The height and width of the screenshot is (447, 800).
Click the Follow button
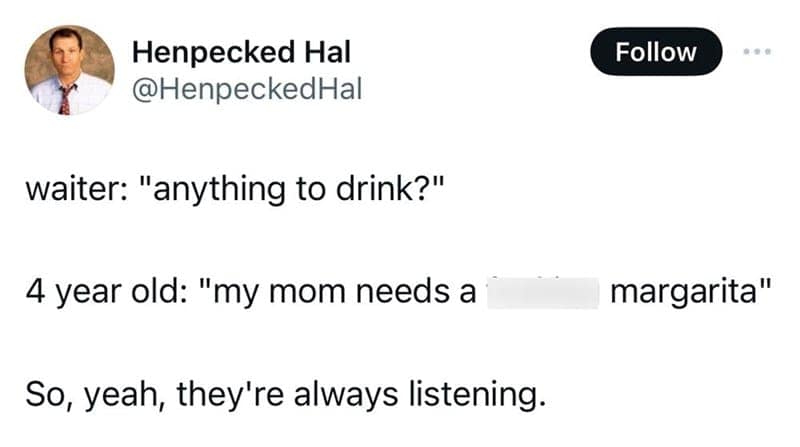click(x=656, y=52)
